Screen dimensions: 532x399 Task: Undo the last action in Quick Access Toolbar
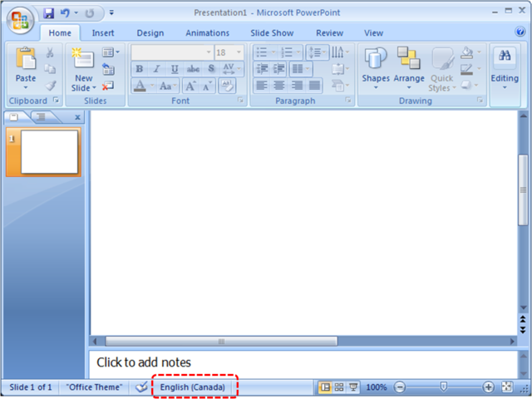point(65,13)
